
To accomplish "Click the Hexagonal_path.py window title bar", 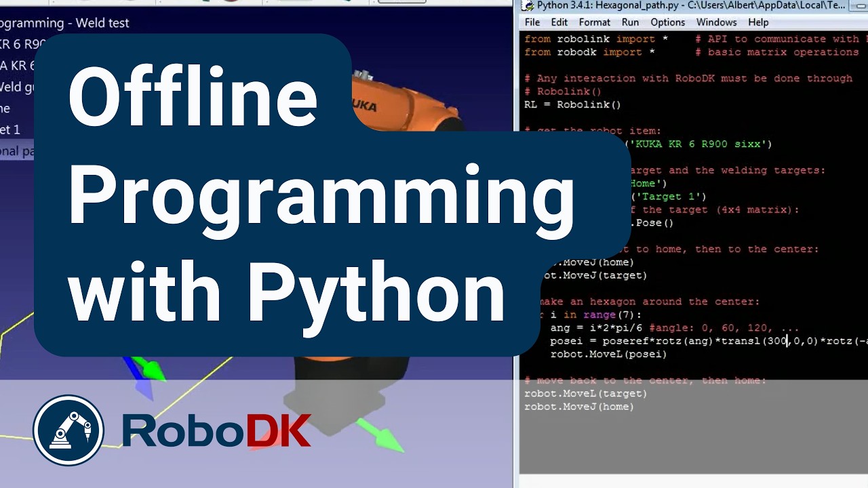I will point(692,5).
